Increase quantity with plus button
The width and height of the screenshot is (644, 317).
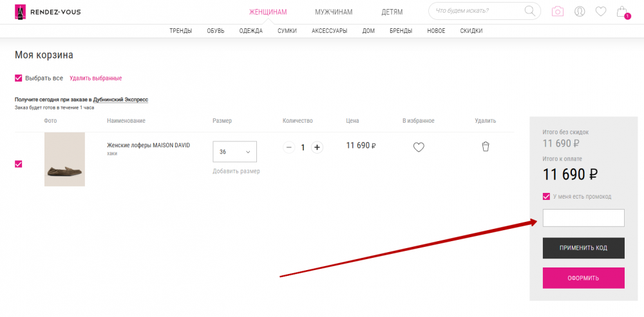tap(317, 147)
